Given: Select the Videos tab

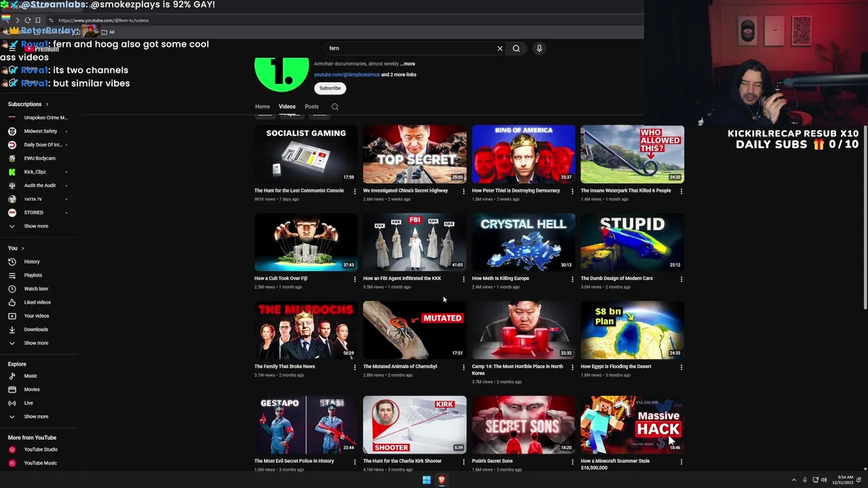Looking at the screenshot, I should tap(287, 106).
